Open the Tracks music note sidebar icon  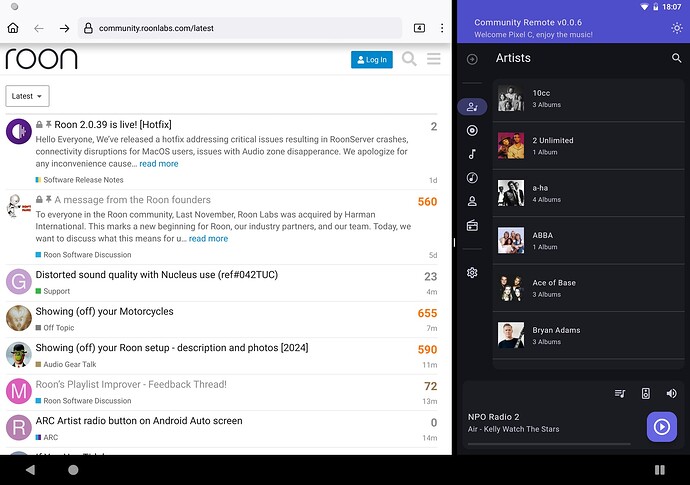(472, 154)
